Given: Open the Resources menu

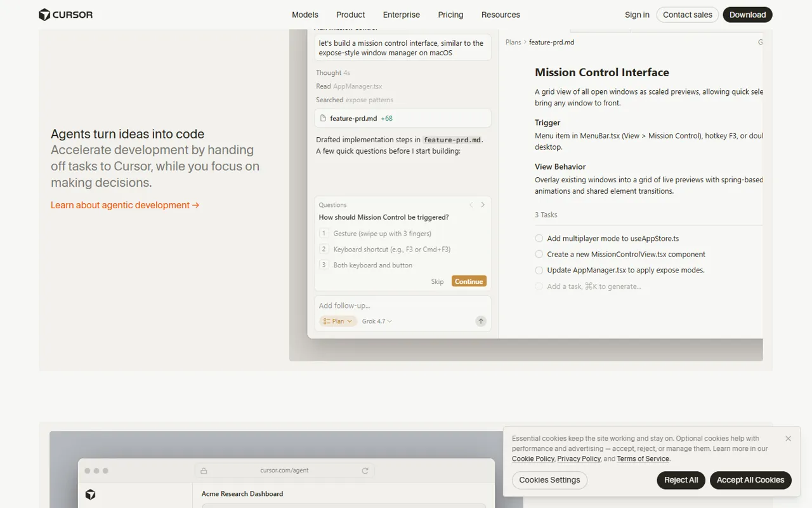Looking at the screenshot, I should pos(501,15).
